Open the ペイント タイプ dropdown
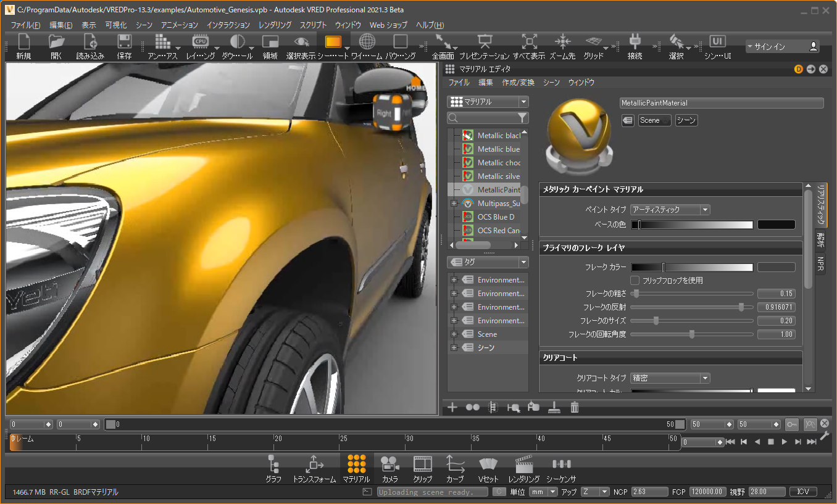The image size is (837, 504). point(670,210)
